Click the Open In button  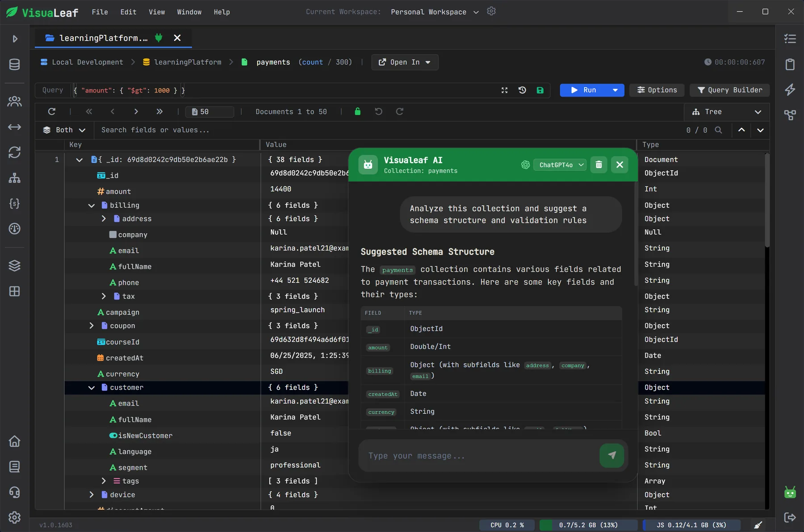click(405, 62)
